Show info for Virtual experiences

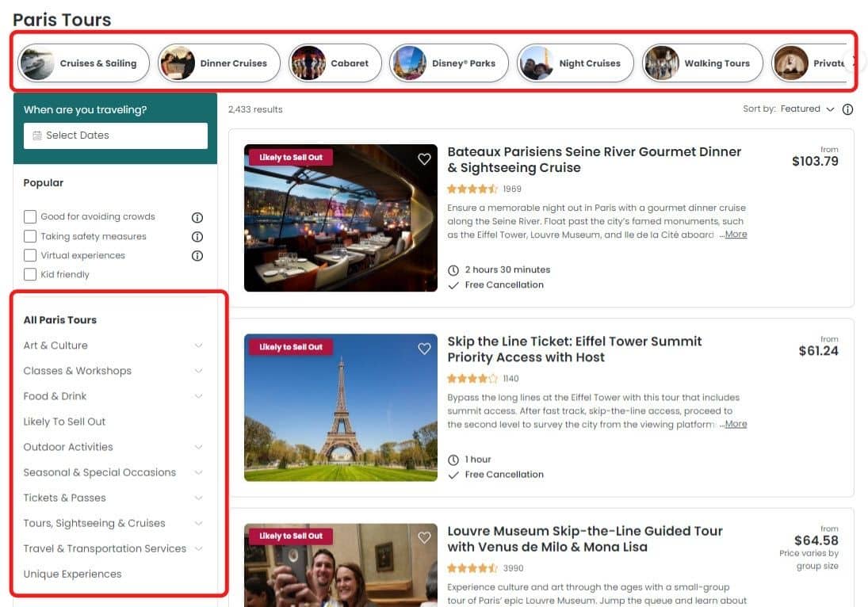[x=197, y=256]
